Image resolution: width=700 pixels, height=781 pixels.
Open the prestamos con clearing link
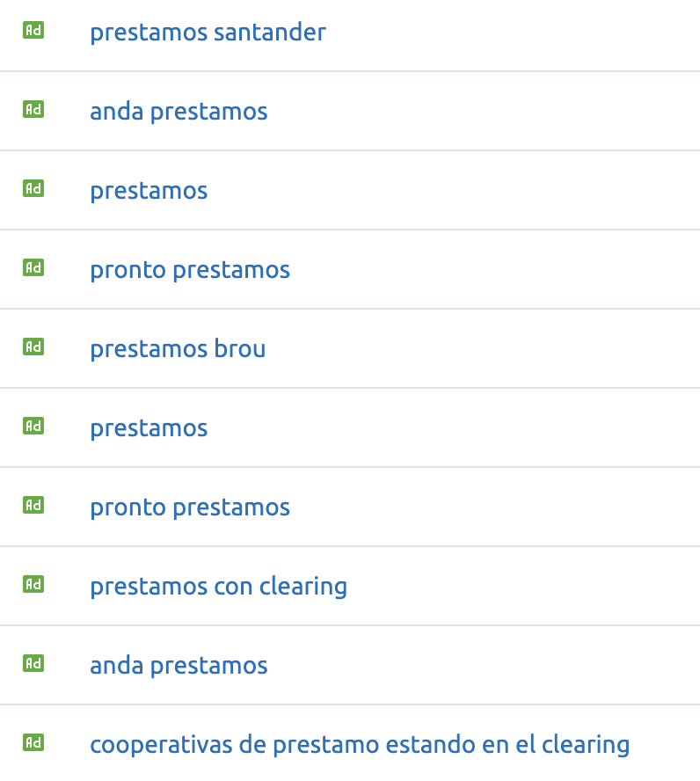point(219,587)
